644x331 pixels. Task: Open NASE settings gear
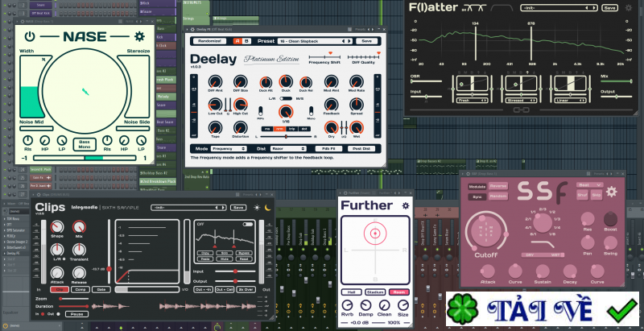point(139,36)
